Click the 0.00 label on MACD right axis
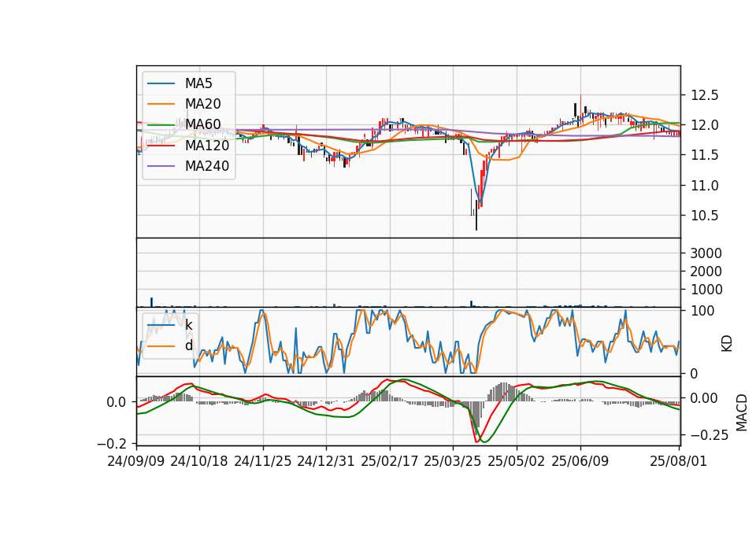 [704, 398]
